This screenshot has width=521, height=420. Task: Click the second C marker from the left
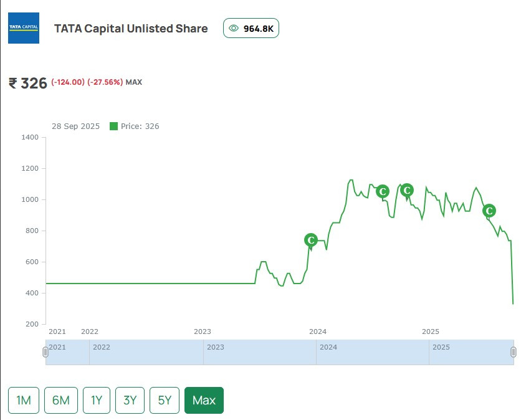383,191
